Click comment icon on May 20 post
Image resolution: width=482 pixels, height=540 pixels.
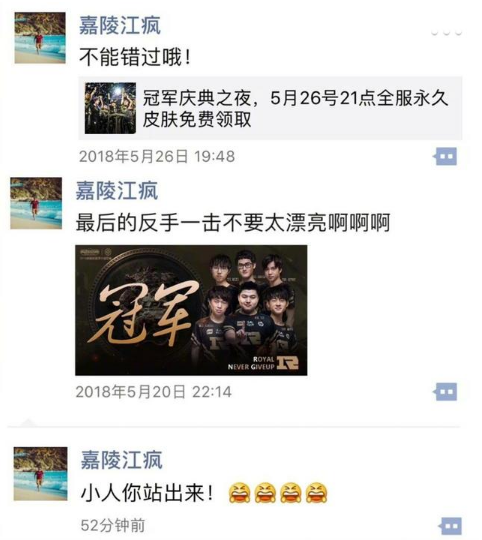tap(445, 392)
